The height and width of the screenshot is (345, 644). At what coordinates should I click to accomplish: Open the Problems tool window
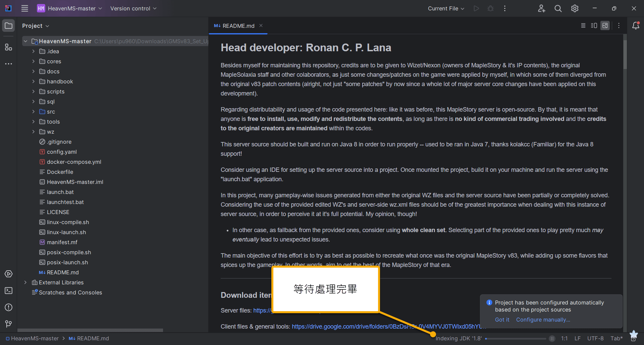pos(8,307)
